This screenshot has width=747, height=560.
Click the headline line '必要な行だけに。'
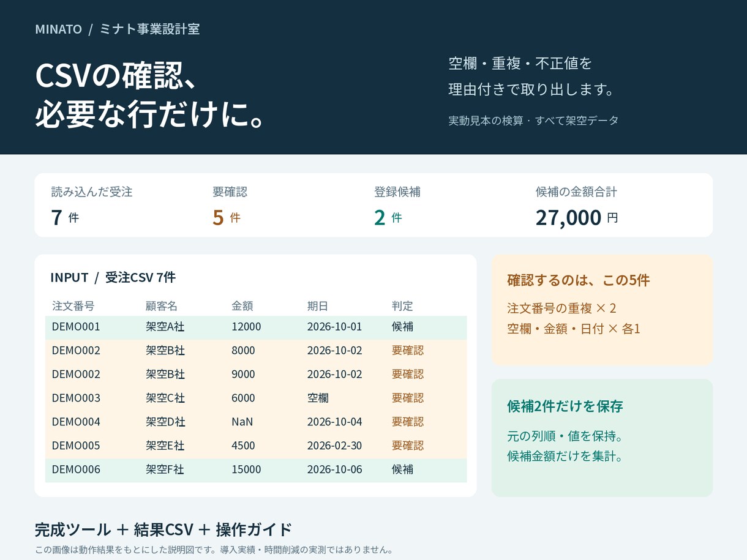coord(151,114)
